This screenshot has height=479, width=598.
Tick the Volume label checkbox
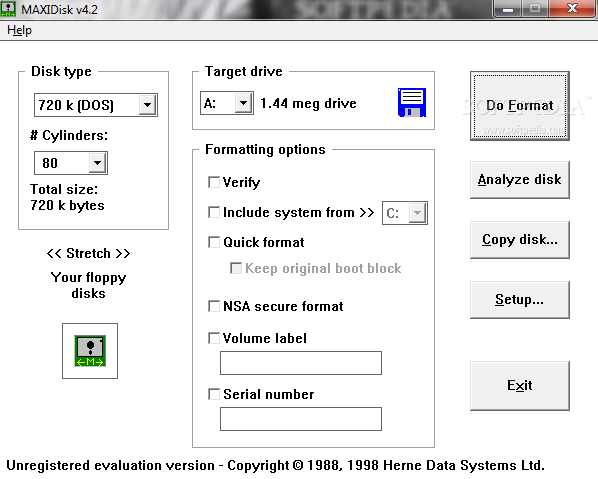pos(214,338)
